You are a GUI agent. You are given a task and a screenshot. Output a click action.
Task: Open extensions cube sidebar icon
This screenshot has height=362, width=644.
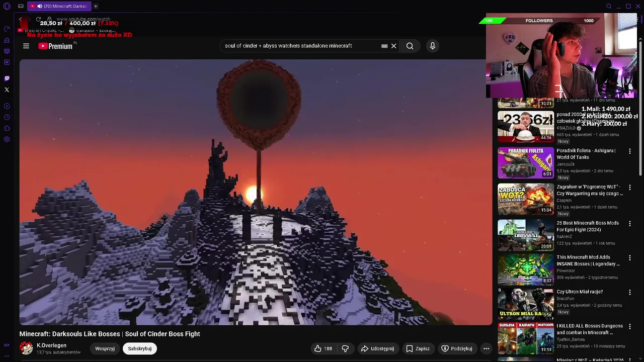[7, 128]
